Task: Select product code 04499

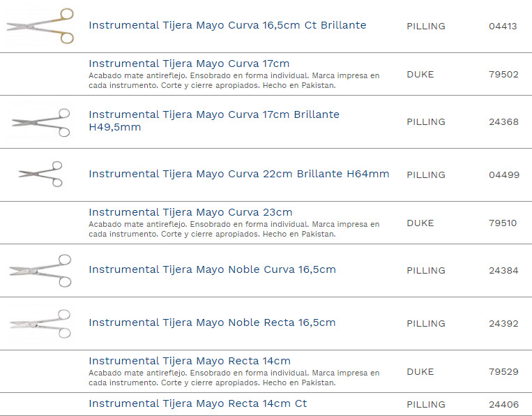Action: 503,175
